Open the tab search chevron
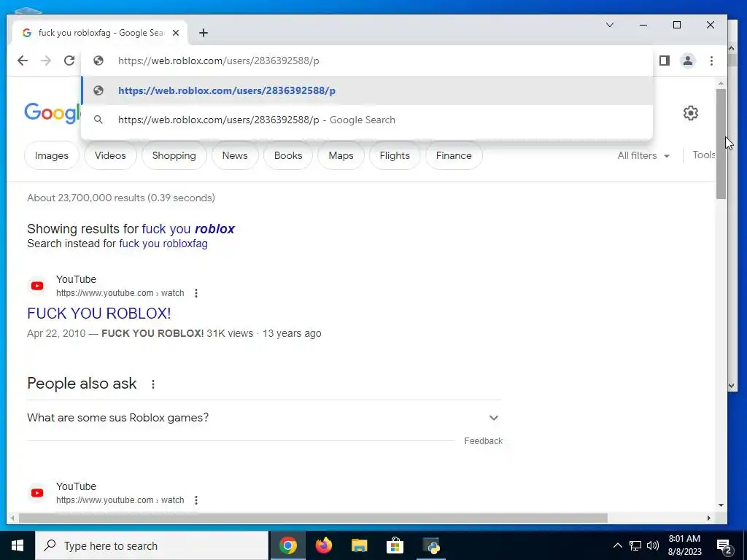 pos(610,25)
